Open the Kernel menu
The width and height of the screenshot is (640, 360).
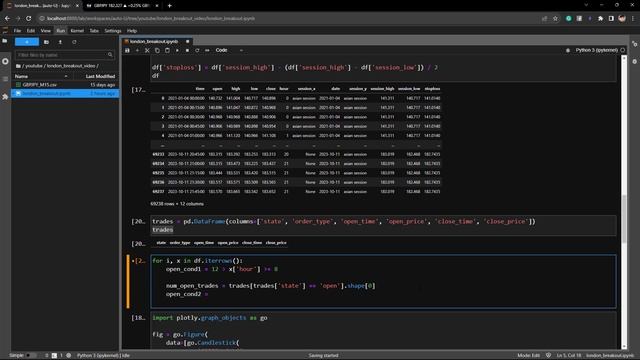(x=77, y=31)
